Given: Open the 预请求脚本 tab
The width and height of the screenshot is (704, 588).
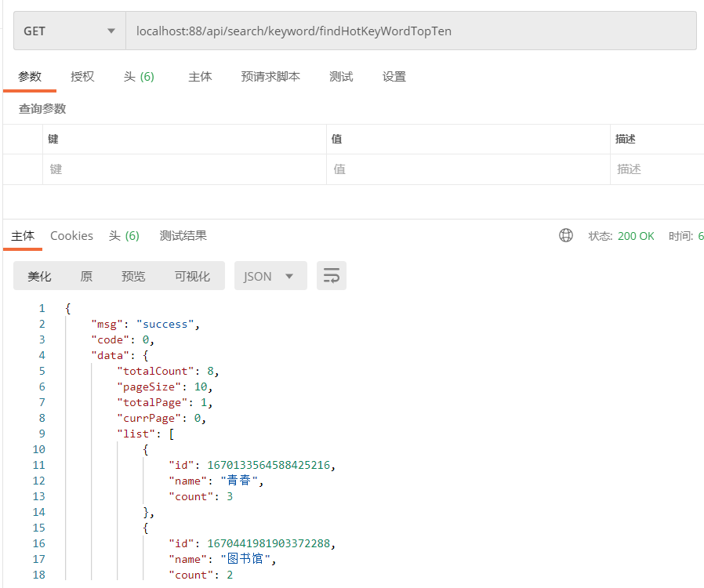Looking at the screenshot, I should [270, 77].
